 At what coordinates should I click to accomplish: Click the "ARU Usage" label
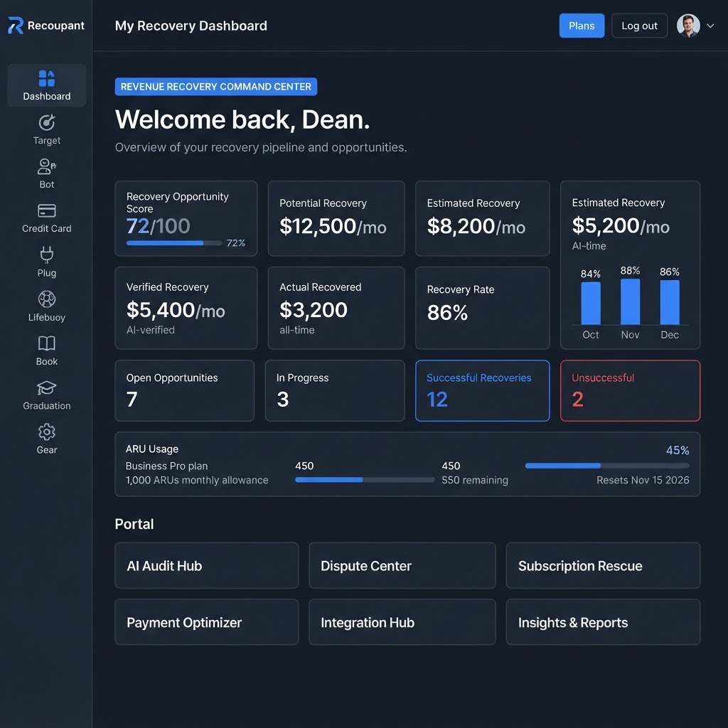(152, 449)
